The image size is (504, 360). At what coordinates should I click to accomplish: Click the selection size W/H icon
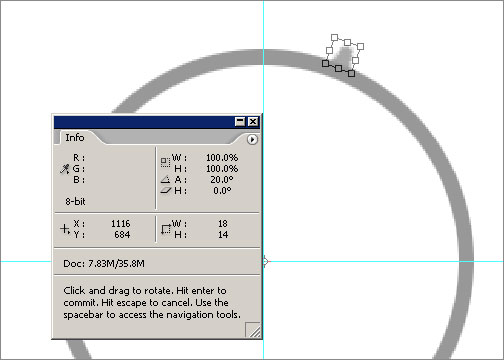pos(166,229)
